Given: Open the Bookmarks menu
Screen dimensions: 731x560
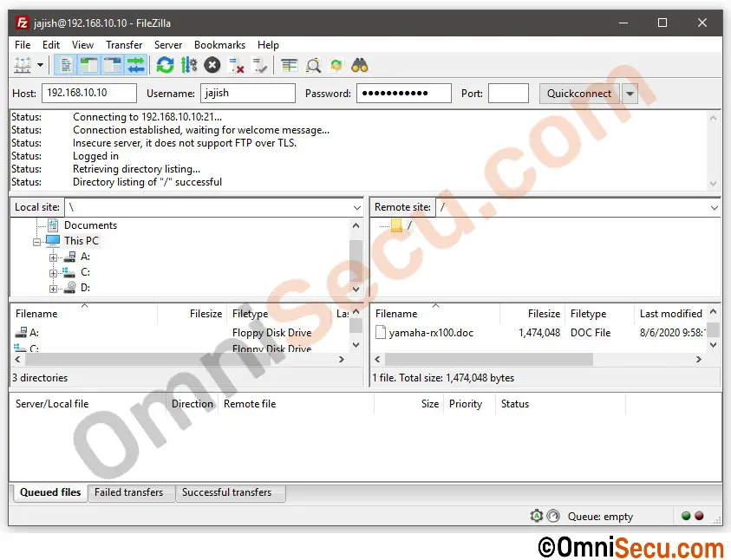Looking at the screenshot, I should pyautogui.click(x=219, y=45).
